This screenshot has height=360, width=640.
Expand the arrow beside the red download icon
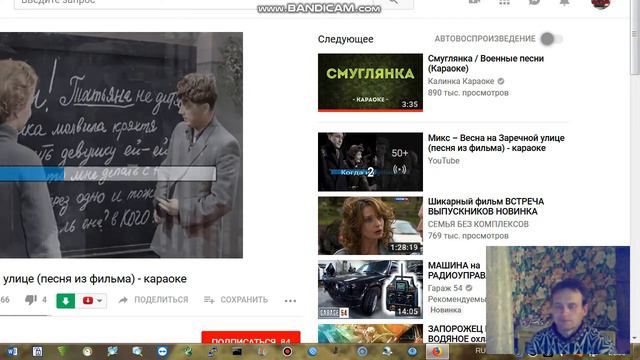100,301
